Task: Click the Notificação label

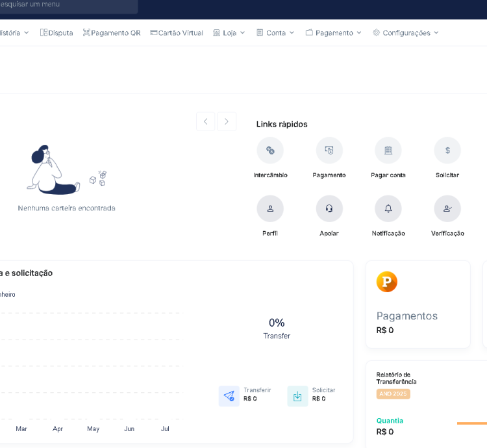Action: tap(388, 234)
